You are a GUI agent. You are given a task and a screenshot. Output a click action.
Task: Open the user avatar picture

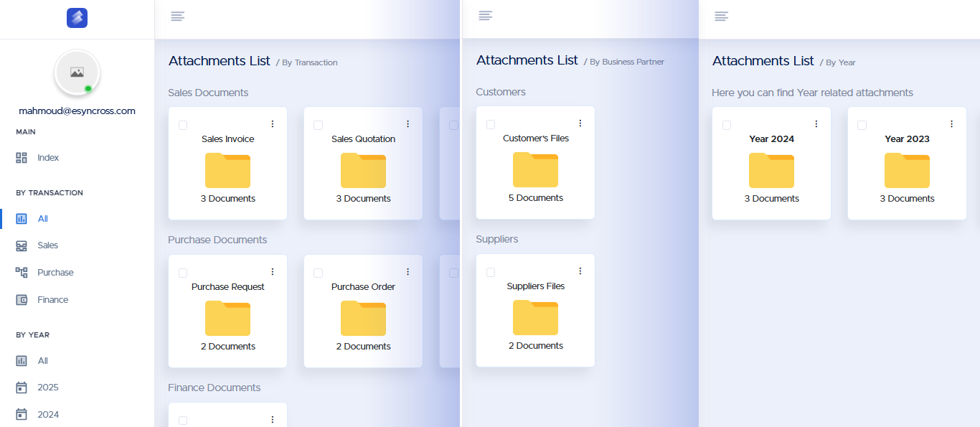point(77,72)
